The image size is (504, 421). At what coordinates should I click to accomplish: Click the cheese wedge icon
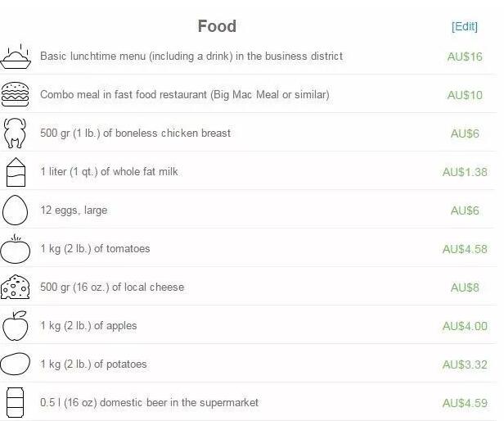16,287
